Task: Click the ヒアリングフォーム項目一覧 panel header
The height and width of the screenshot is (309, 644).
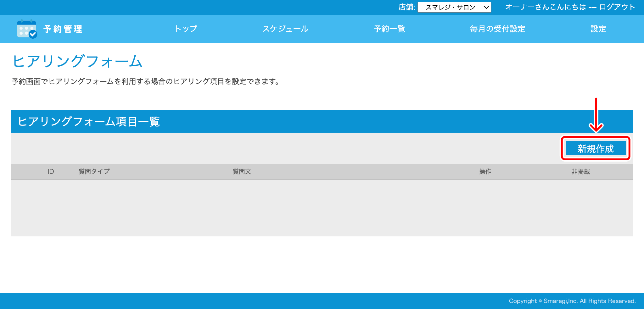Action: 89,121
